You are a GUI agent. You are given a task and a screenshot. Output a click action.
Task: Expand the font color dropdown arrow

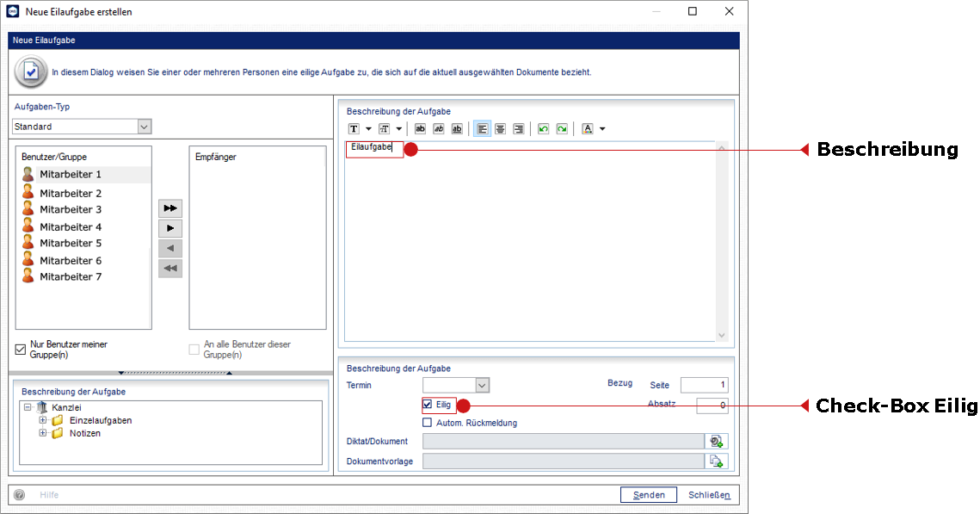point(602,129)
